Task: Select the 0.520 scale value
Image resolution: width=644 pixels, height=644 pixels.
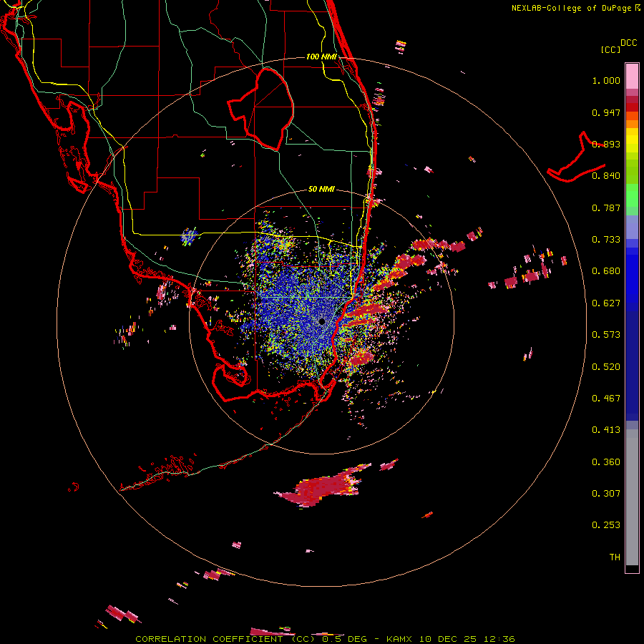Action: [606, 367]
